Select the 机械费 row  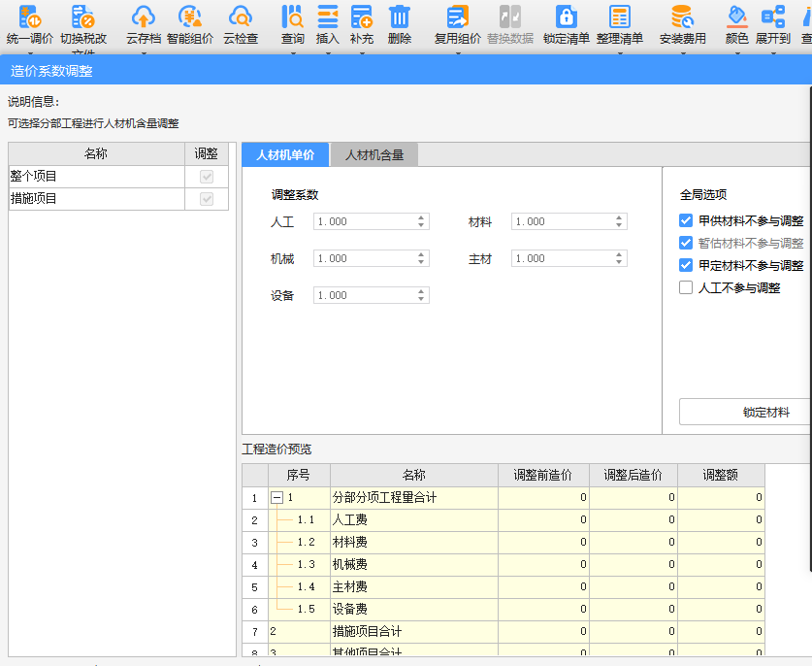tap(503, 564)
